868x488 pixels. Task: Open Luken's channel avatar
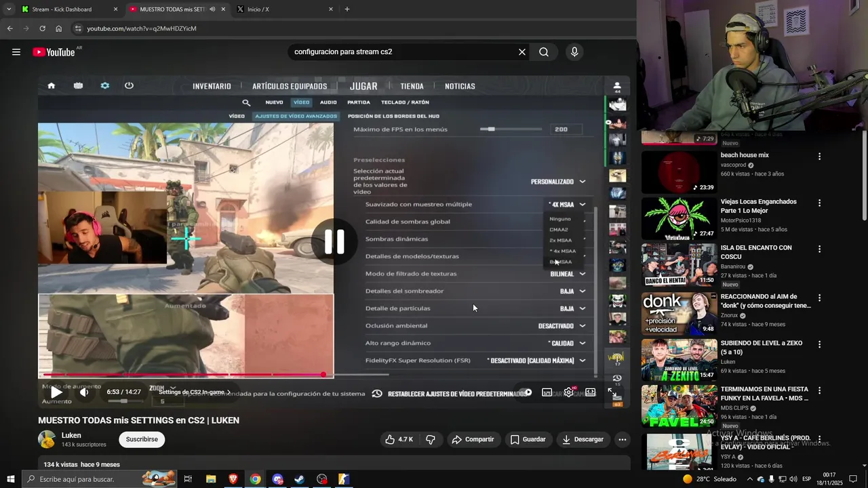[47, 439]
